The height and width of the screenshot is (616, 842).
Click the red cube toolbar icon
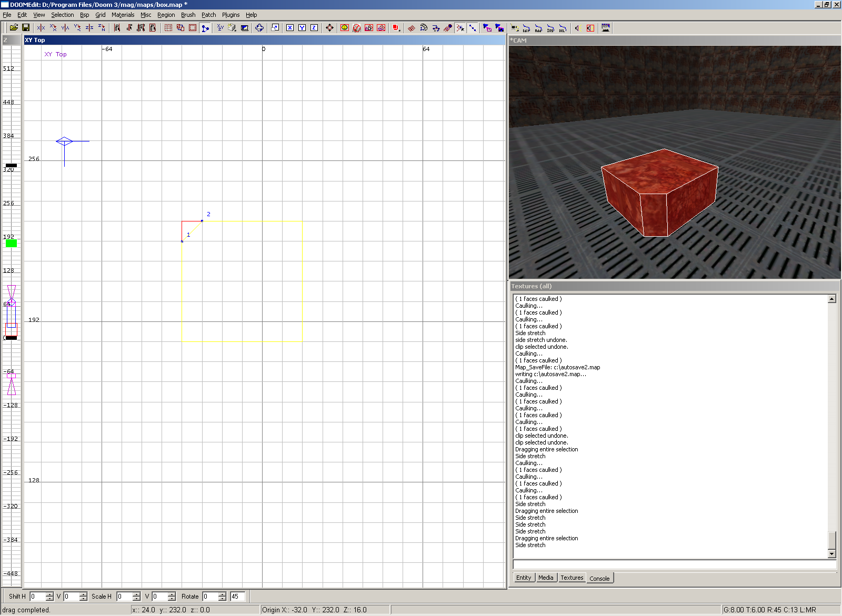tap(396, 28)
